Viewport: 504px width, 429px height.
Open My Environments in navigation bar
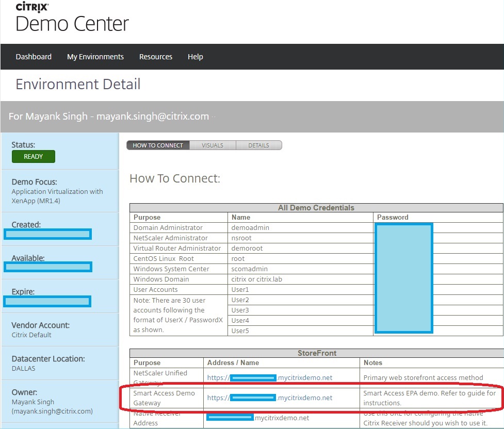pos(95,57)
